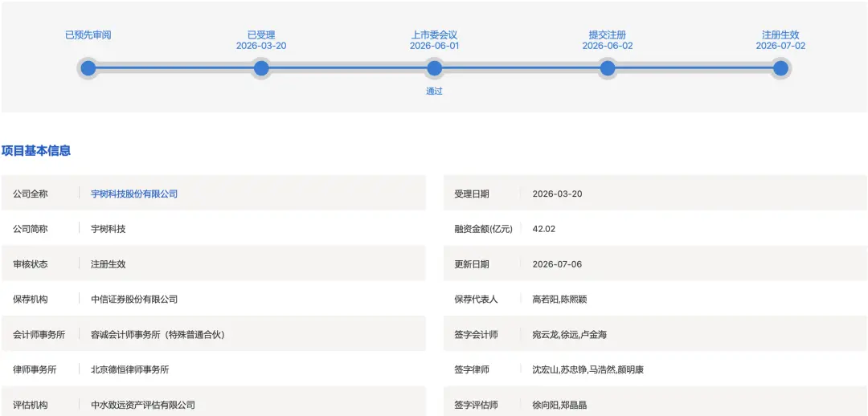Click the 评估机构 field label
This screenshot has width=868, height=416.
[31, 405]
